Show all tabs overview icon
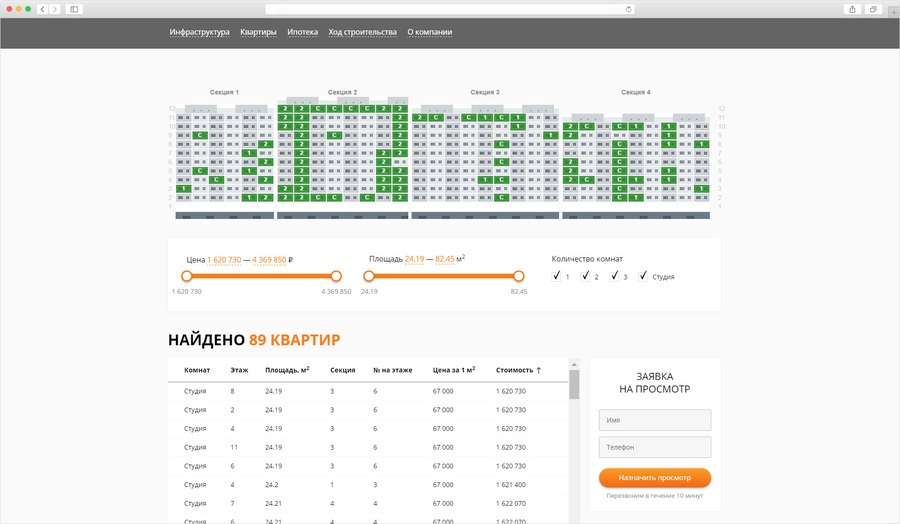Image resolution: width=900 pixels, height=524 pixels. [873, 9]
